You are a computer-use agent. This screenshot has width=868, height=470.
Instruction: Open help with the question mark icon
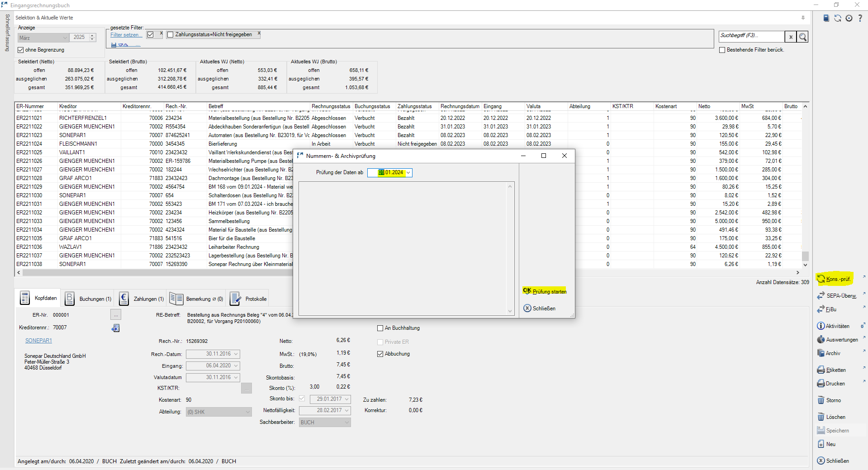[x=860, y=18]
